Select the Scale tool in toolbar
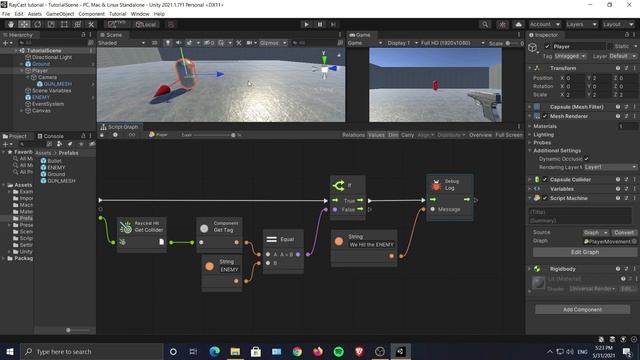This screenshot has width=640, height=360. 51,24
